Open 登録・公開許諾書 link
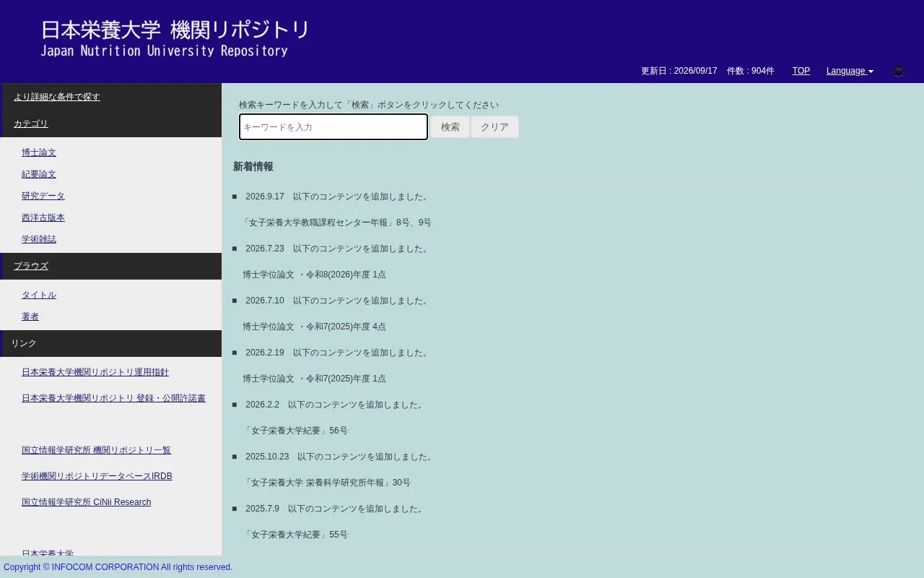Screen dimensions: 924x578 tap(113, 398)
